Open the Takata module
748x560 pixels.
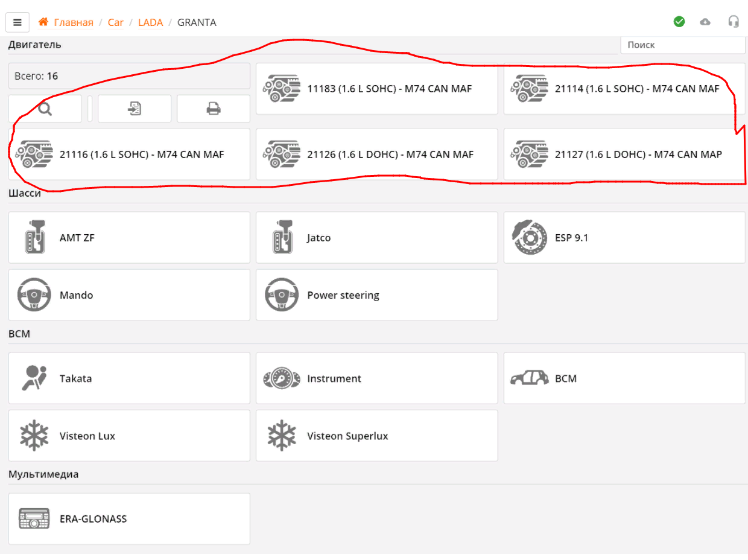(x=129, y=378)
